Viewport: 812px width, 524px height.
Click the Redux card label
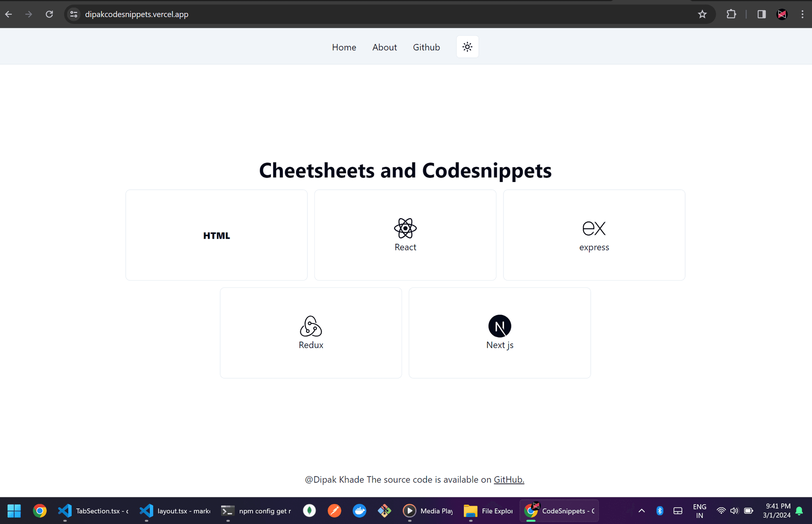(x=311, y=345)
